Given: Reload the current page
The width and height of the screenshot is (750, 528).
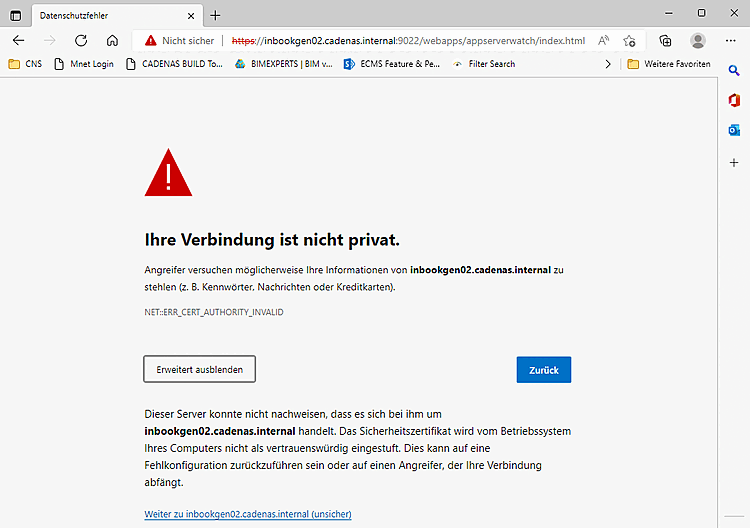Looking at the screenshot, I should (81, 41).
